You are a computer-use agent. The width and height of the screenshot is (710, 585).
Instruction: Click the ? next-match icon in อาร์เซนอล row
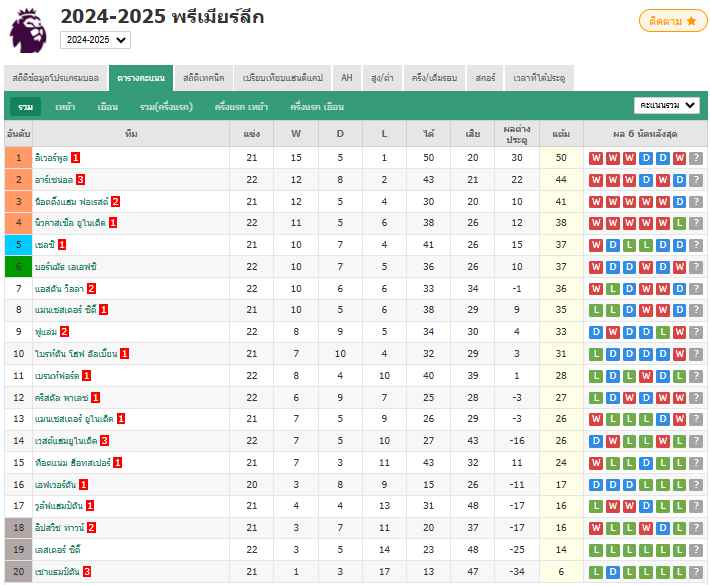[x=696, y=180]
